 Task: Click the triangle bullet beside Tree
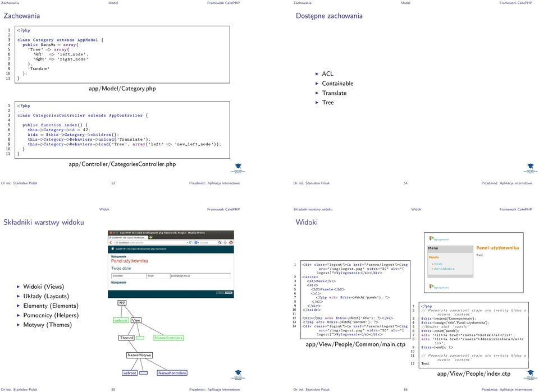[x=317, y=102]
